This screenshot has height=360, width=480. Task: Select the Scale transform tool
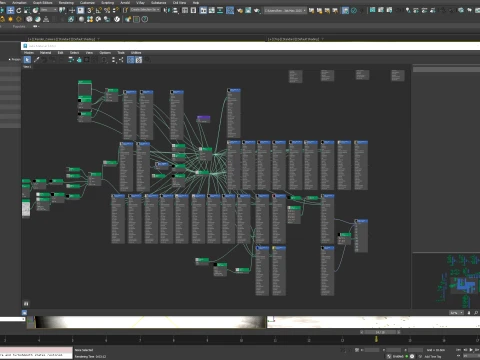pyautogui.click(x=27, y=10)
